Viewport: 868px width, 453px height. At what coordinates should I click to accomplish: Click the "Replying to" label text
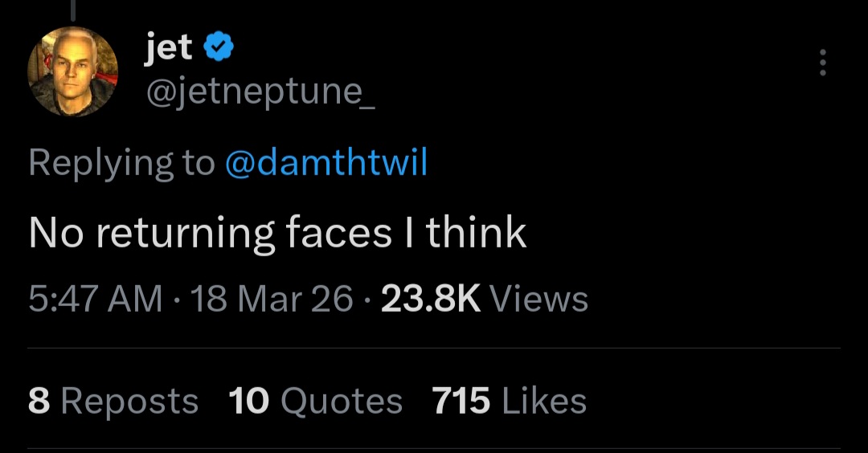pos(121,163)
